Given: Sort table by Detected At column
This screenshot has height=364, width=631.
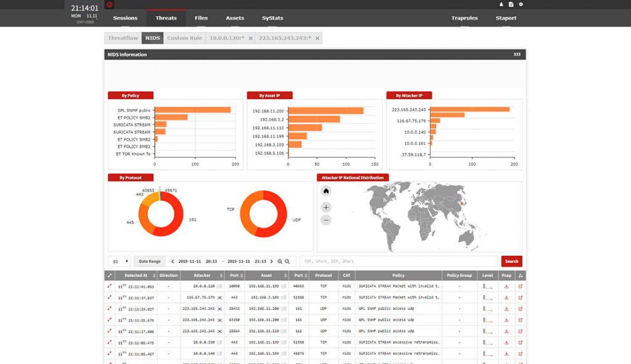Looking at the screenshot, I should (x=136, y=275).
